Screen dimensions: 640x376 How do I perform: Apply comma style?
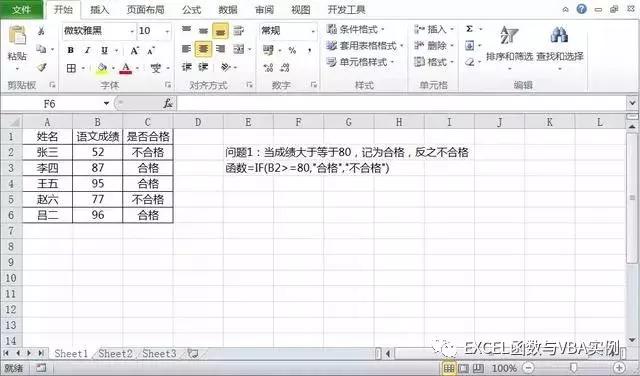(x=310, y=50)
